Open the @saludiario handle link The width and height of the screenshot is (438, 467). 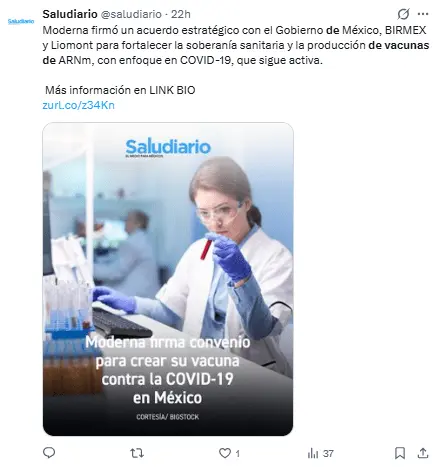pos(131,14)
